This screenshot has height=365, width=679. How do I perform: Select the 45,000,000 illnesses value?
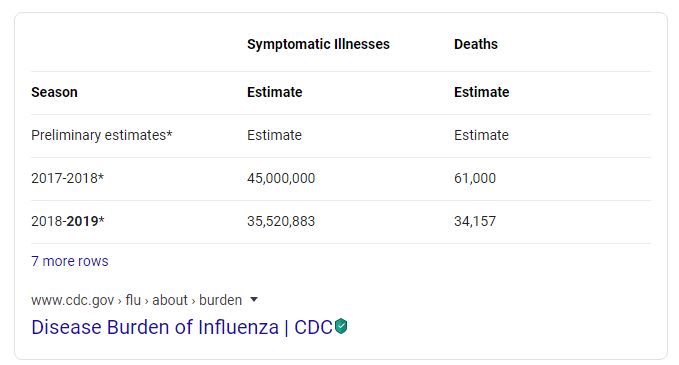281,178
